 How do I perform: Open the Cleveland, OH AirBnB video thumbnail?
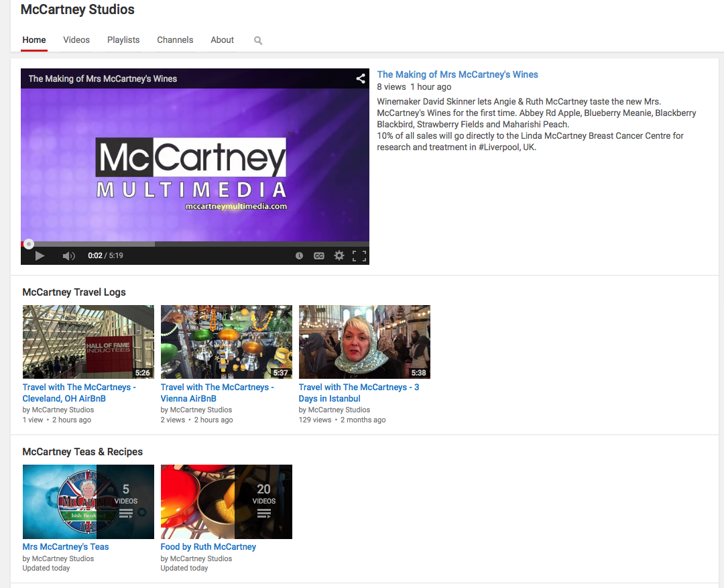click(x=88, y=342)
